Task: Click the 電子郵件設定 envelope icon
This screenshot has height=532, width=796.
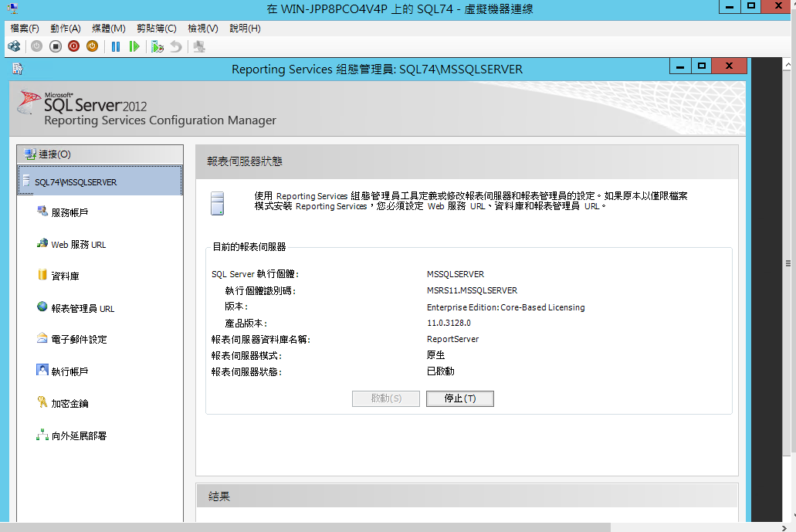Action: click(42, 338)
